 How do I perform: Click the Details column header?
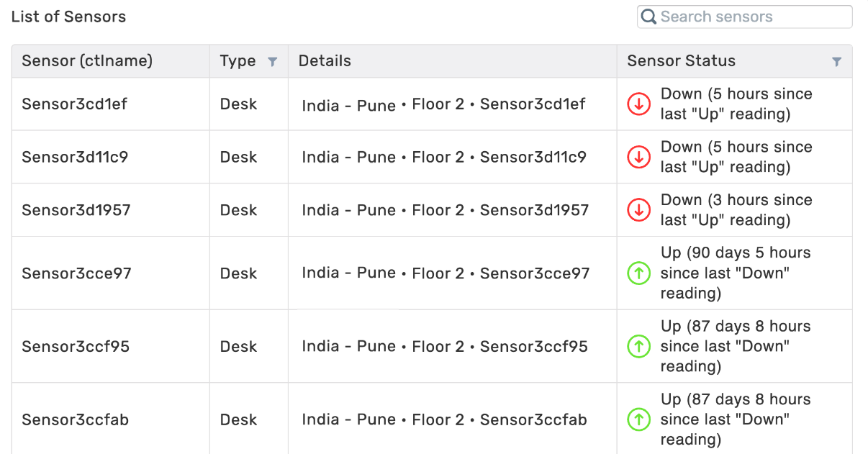[325, 61]
